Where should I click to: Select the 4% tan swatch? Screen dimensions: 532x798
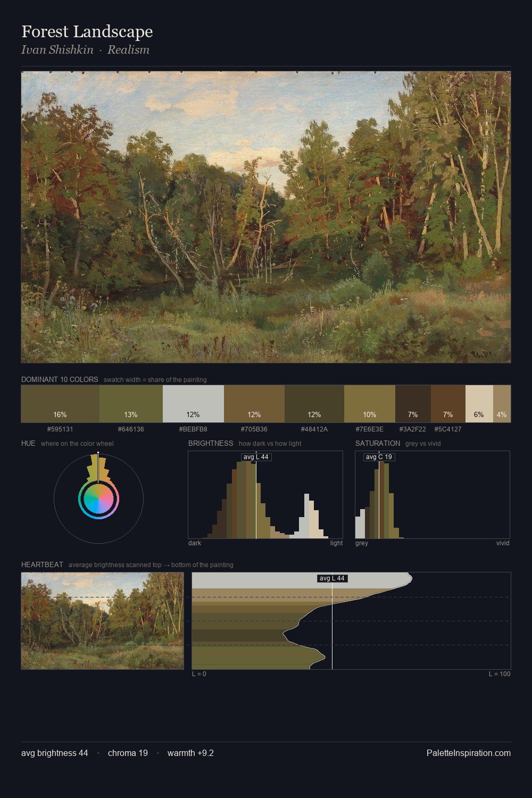pyautogui.click(x=502, y=404)
